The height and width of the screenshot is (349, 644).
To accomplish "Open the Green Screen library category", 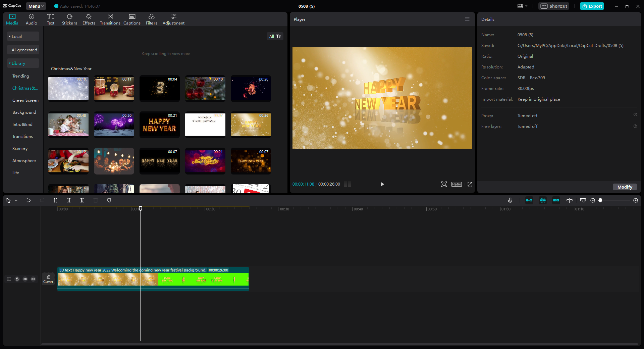I will (x=25, y=100).
